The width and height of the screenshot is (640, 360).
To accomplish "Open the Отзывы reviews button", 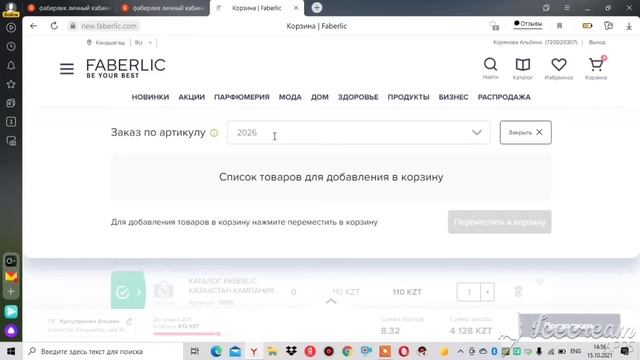I will pyautogui.click(x=528, y=24).
